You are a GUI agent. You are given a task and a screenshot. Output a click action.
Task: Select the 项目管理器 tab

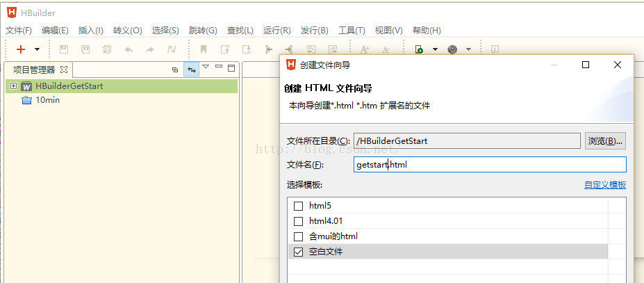click(34, 70)
